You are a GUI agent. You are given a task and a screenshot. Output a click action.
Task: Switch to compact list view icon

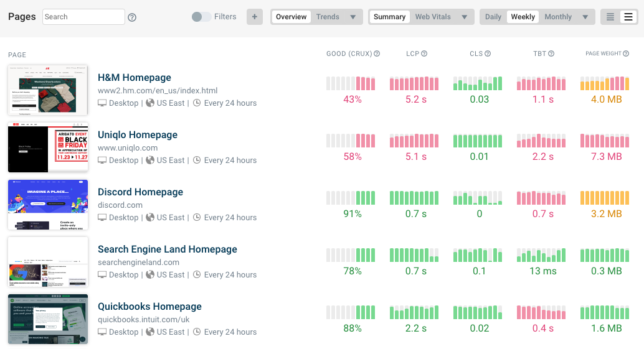click(x=610, y=17)
